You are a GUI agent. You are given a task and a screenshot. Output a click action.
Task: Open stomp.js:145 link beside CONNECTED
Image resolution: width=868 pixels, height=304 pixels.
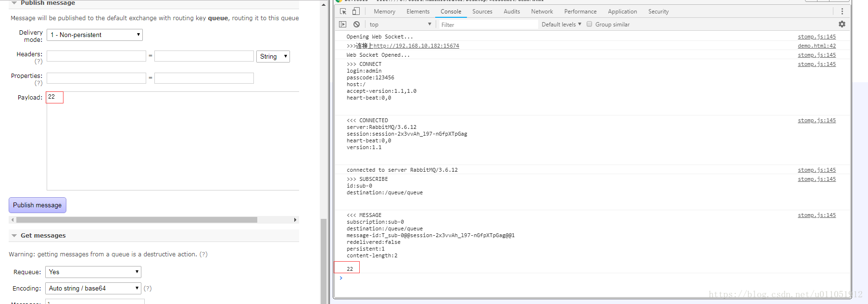point(817,120)
